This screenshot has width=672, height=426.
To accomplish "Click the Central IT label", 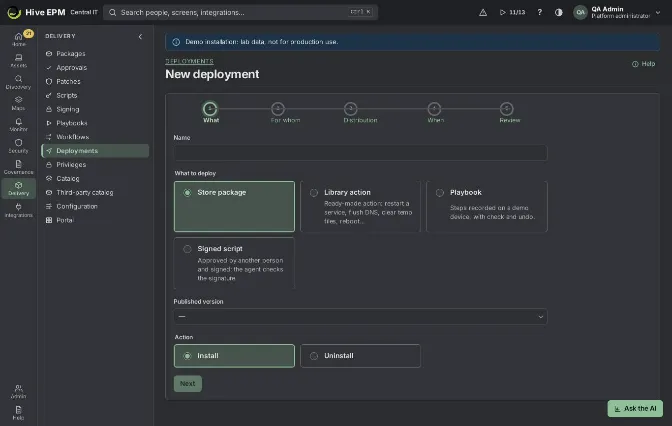I will tap(84, 12).
